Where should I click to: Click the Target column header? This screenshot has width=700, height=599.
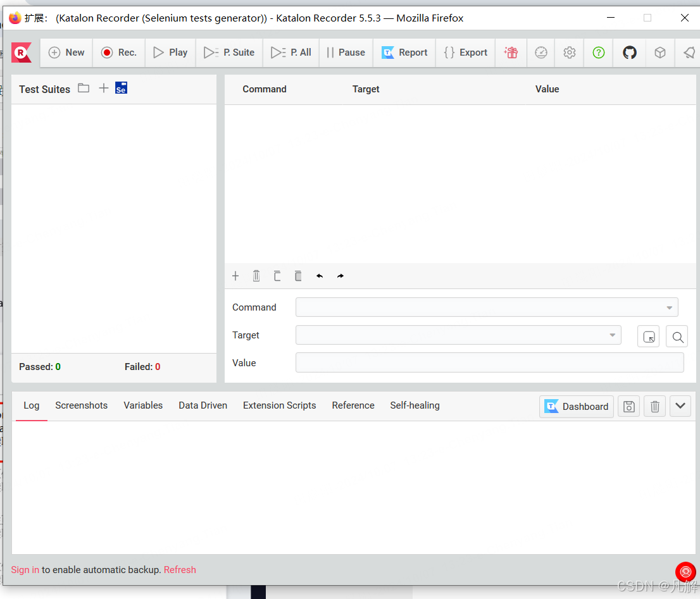(366, 89)
